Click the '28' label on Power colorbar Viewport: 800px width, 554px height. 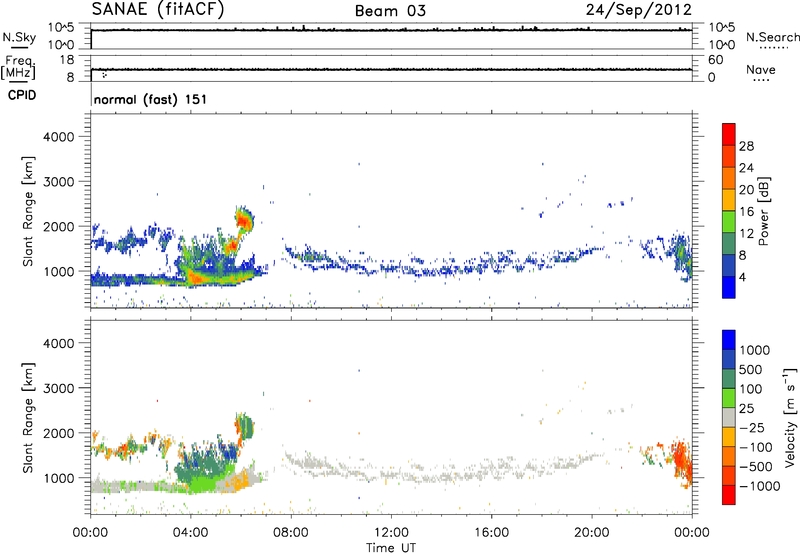746,146
